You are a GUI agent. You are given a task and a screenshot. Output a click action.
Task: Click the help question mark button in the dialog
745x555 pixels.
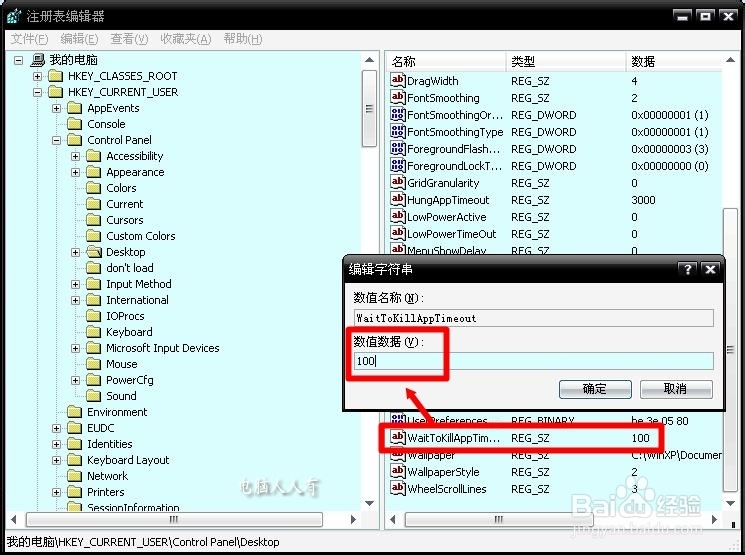pos(688,269)
